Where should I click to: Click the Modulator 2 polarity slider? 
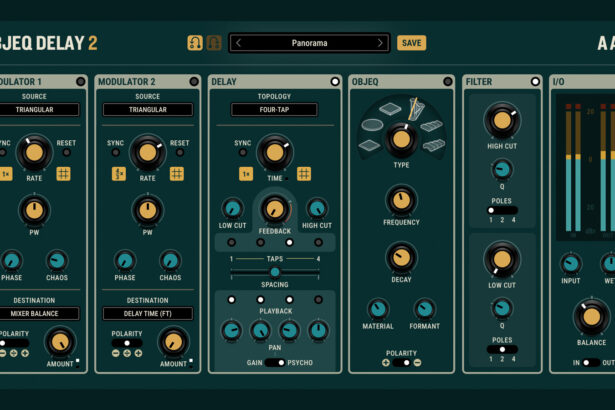[x=127, y=343]
